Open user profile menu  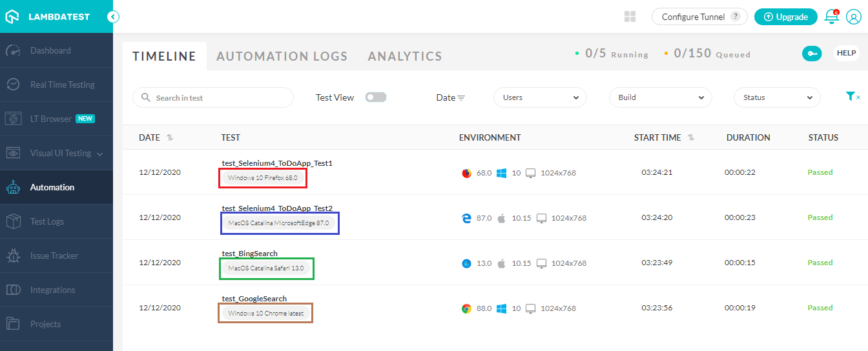point(853,17)
